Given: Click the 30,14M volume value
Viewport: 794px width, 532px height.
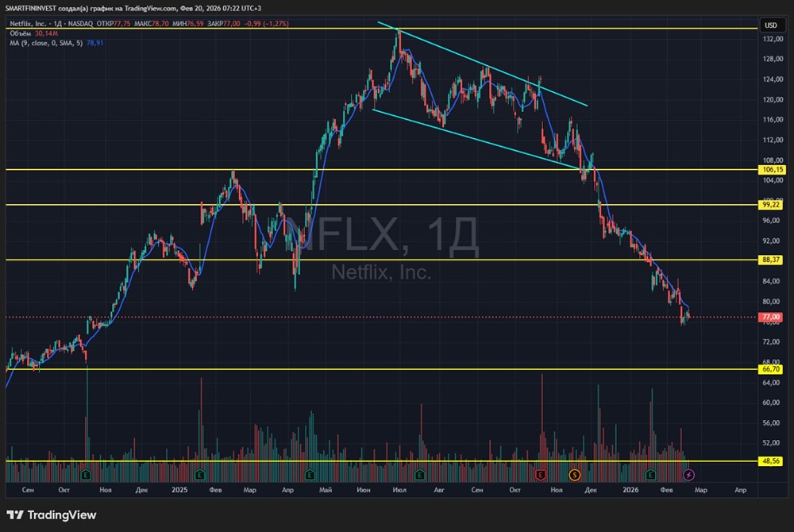Looking at the screenshot, I should [x=47, y=33].
